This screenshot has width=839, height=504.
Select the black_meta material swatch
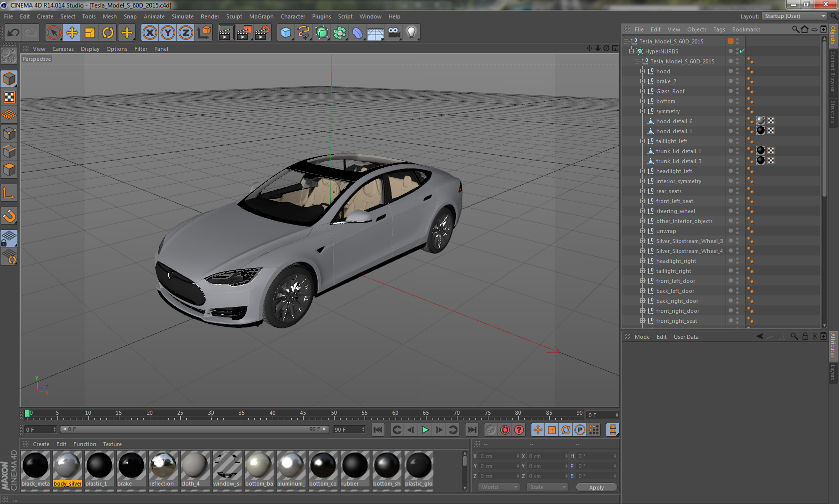coord(35,469)
